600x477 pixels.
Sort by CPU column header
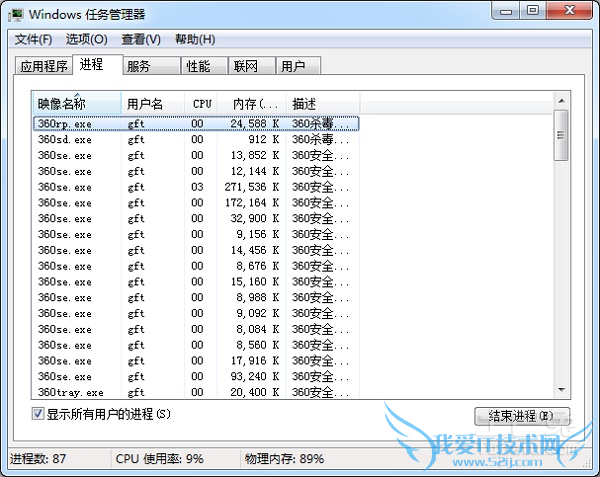point(201,103)
